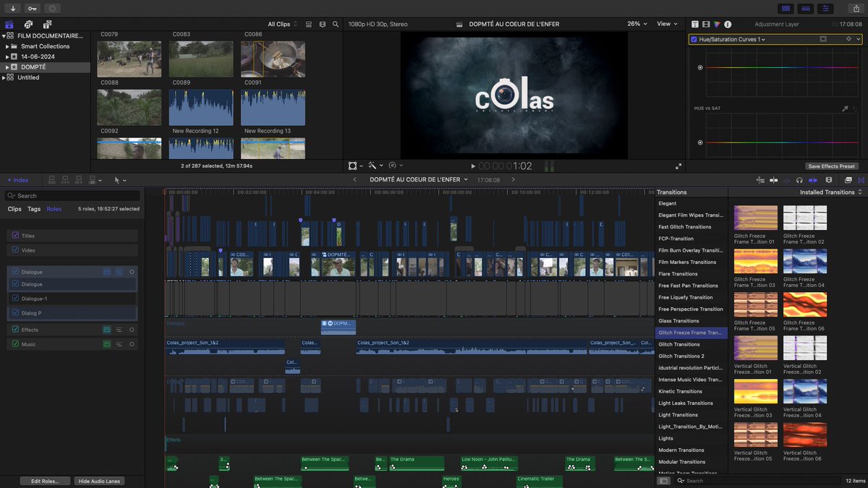The image size is (868, 488).
Task: Insert clip into the timeline button
Action: tap(64, 180)
